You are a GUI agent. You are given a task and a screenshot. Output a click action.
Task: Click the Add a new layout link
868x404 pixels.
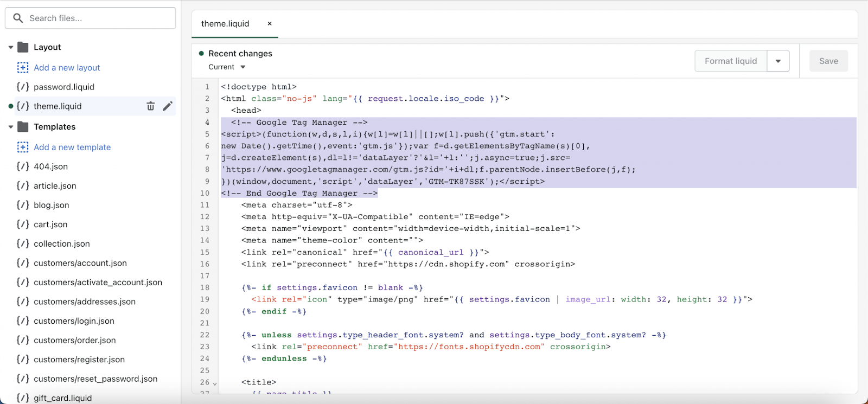(67, 68)
